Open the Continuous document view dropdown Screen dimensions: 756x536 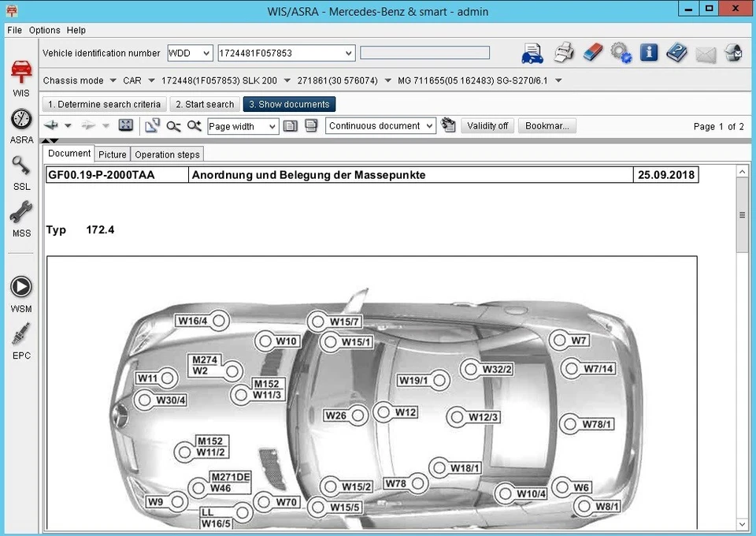(x=380, y=125)
